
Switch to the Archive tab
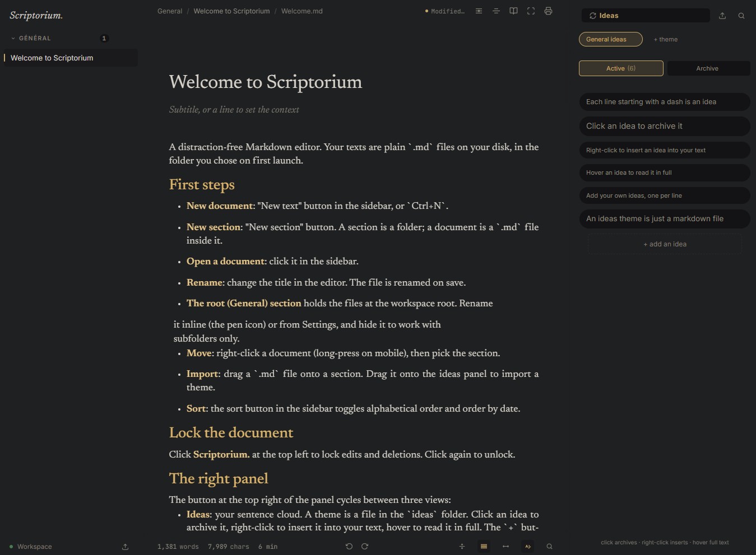coord(707,68)
